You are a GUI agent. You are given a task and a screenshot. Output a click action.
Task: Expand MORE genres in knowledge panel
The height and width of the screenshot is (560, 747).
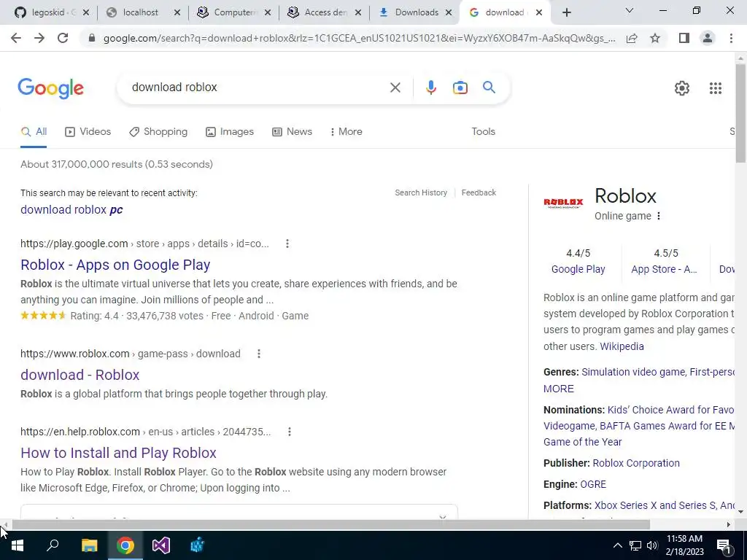coord(558,389)
